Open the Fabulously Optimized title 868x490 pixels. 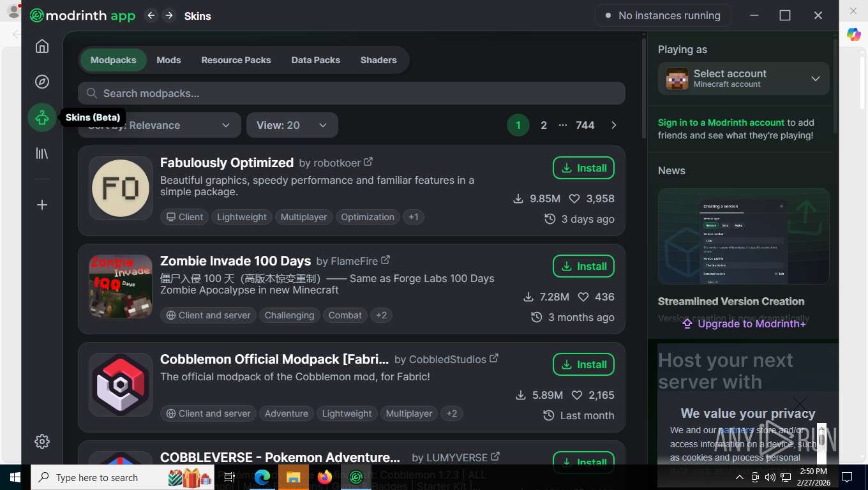point(227,163)
